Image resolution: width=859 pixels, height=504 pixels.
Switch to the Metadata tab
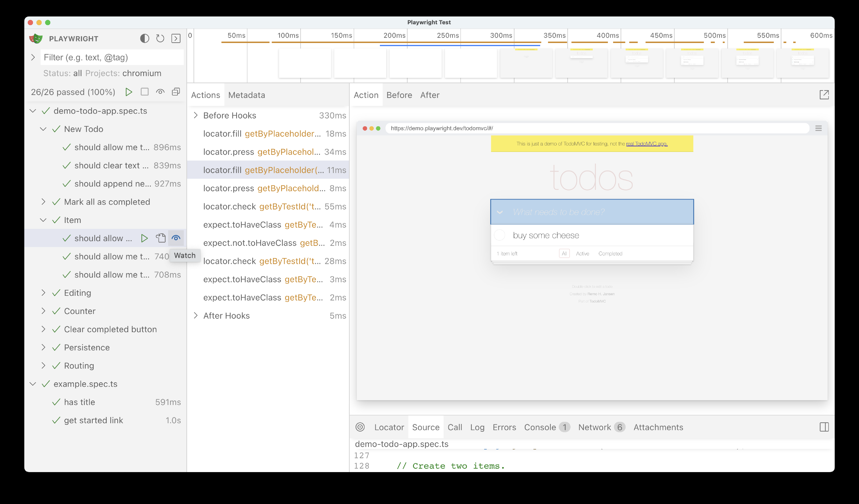(246, 95)
